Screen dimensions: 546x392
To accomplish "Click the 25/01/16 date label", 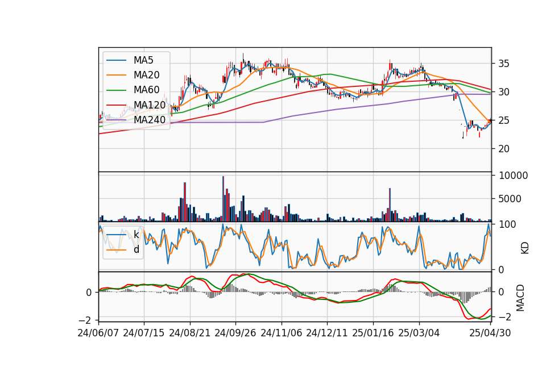I will (x=373, y=333).
